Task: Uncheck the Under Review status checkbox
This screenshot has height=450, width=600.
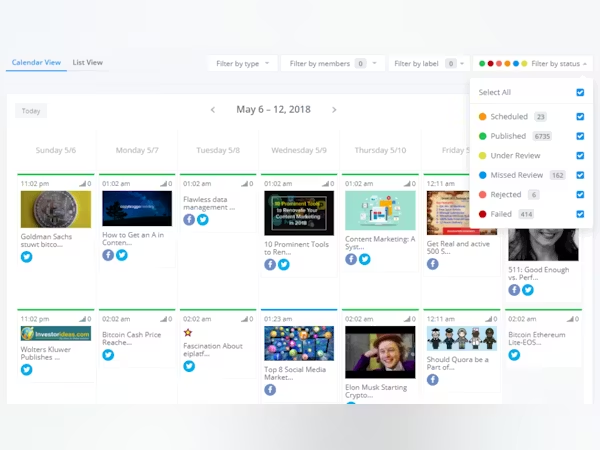Action: pos(580,155)
